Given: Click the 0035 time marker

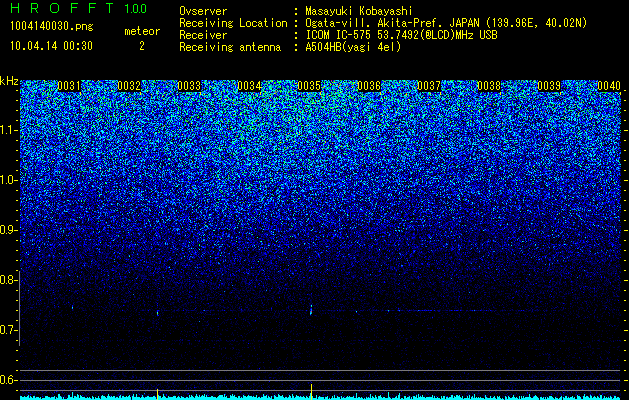Looking at the screenshot, I should 309,86.
